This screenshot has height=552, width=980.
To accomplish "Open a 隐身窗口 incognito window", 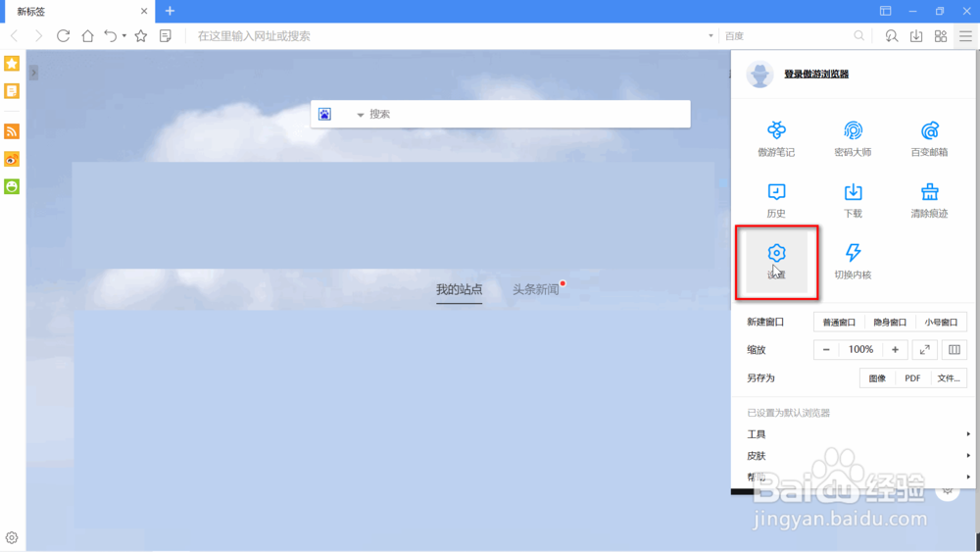I will (x=890, y=323).
